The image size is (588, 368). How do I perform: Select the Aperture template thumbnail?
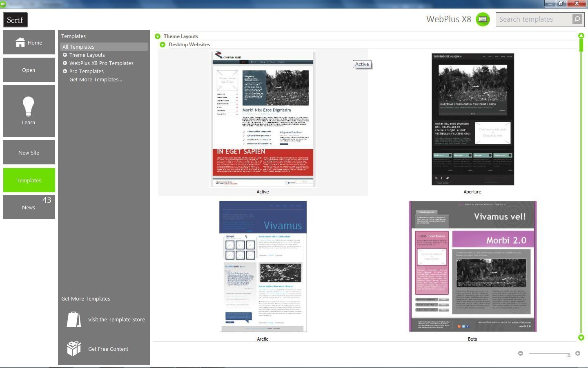click(x=472, y=119)
